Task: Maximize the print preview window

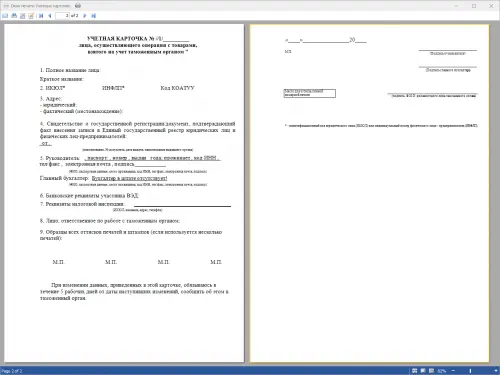Action: [x=474, y=6]
